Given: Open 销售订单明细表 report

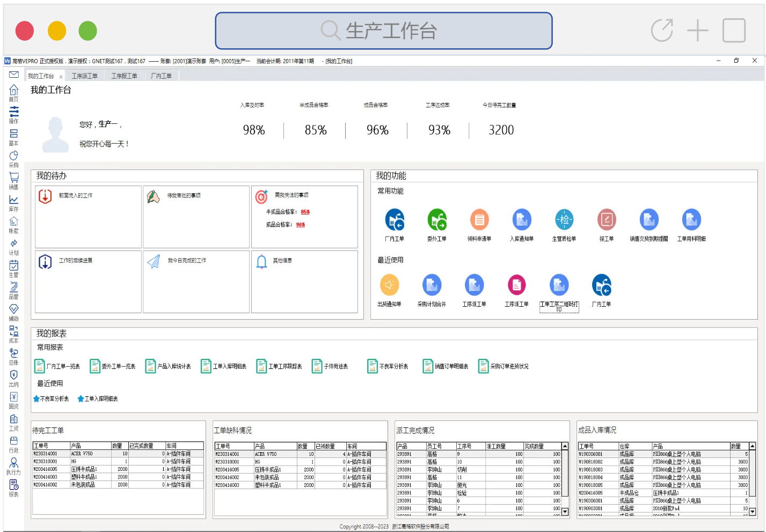Looking at the screenshot, I should click(x=451, y=366).
